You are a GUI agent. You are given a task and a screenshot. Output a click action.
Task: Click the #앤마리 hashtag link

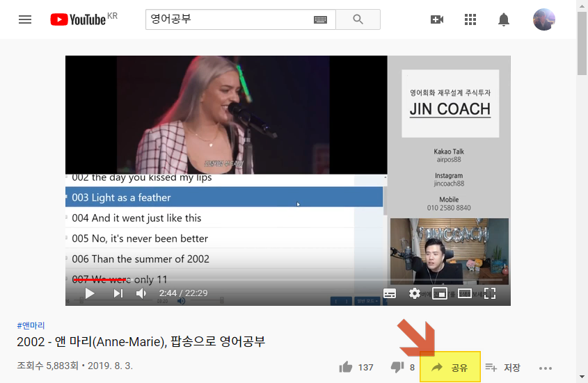31,325
